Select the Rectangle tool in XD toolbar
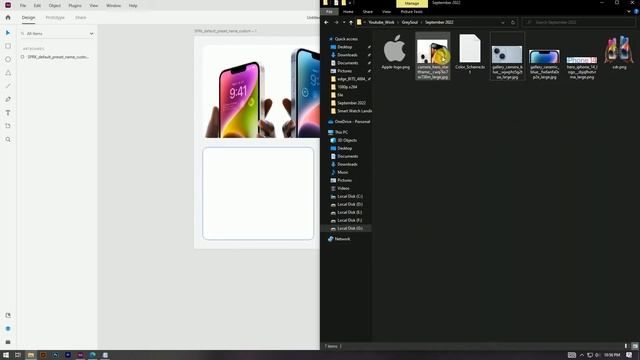The width and height of the screenshot is (640, 360). [8, 46]
